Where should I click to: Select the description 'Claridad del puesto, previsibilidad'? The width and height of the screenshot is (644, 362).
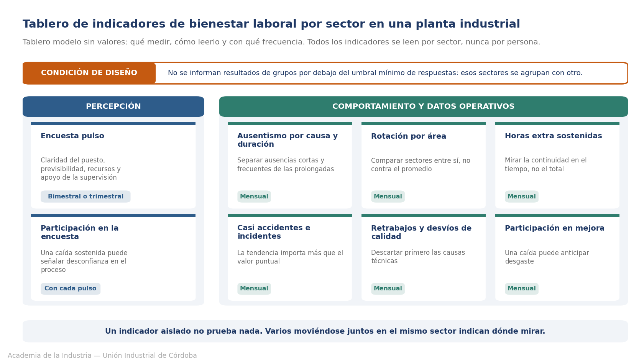(x=80, y=169)
